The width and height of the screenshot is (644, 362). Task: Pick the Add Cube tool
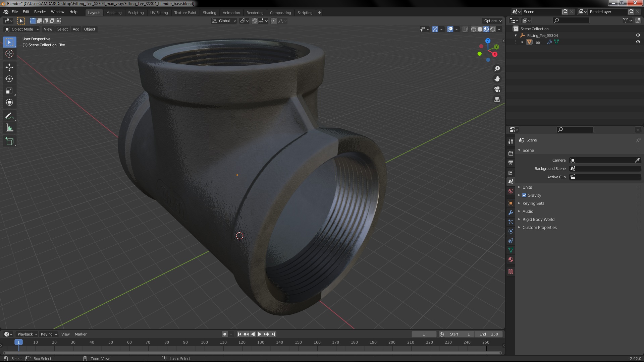pos(9,141)
